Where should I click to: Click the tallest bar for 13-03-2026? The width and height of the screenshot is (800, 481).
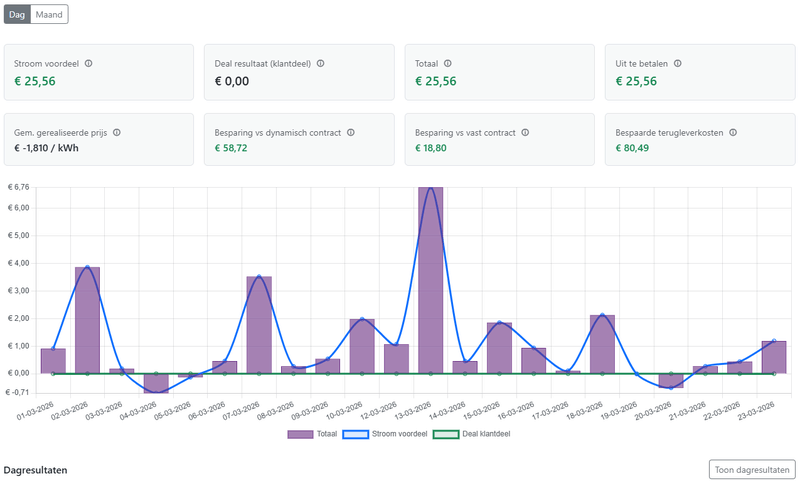tap(430, 280)
